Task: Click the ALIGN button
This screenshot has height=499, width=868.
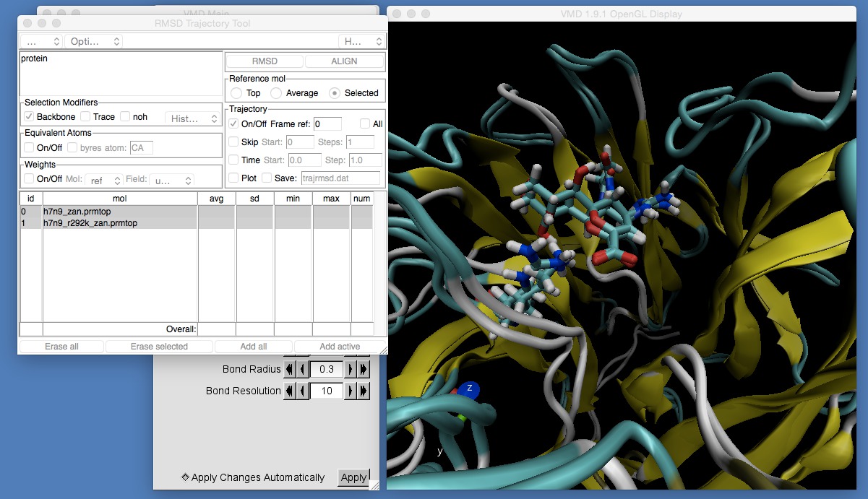Action: pos(344,61)
